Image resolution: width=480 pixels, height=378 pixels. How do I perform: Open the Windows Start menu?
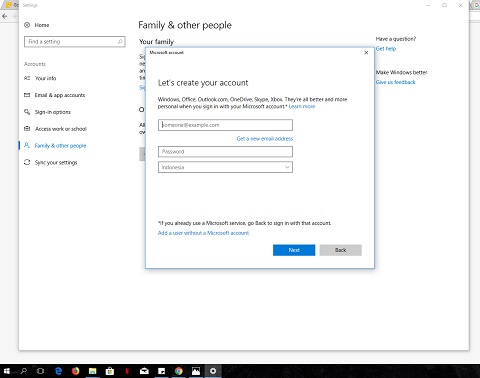click(7, 371)
